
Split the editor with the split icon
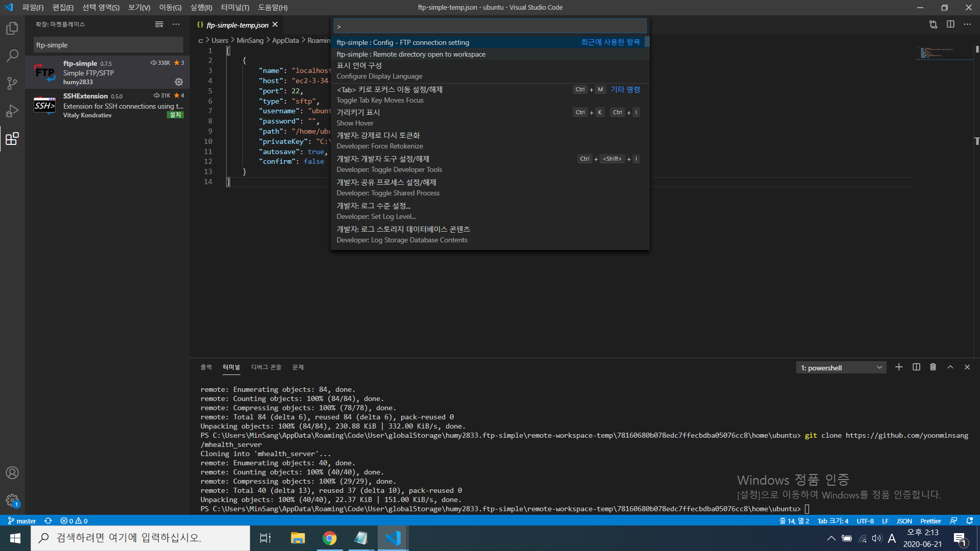[950, 24]
